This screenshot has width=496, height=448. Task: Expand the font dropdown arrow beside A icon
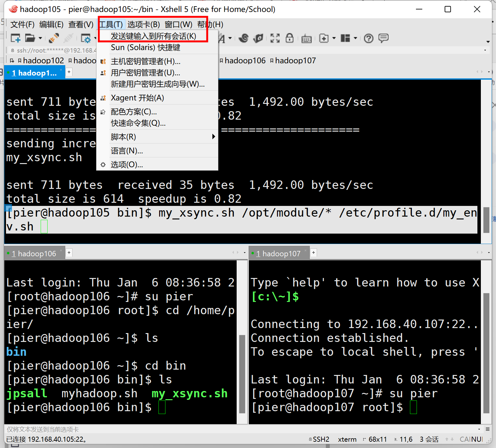[x=230, y=38]
